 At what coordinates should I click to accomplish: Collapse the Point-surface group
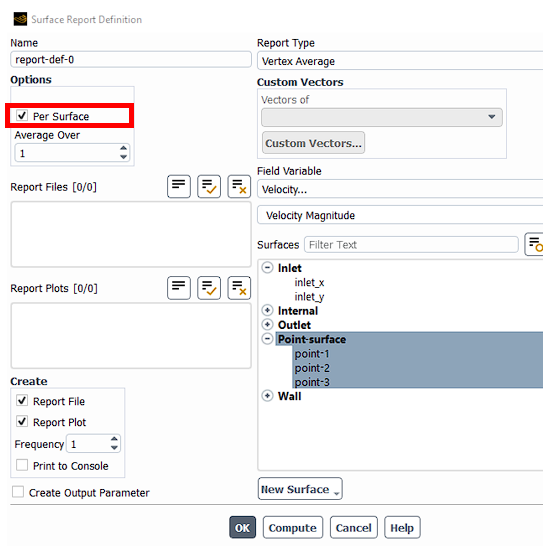tap(267, 339)
